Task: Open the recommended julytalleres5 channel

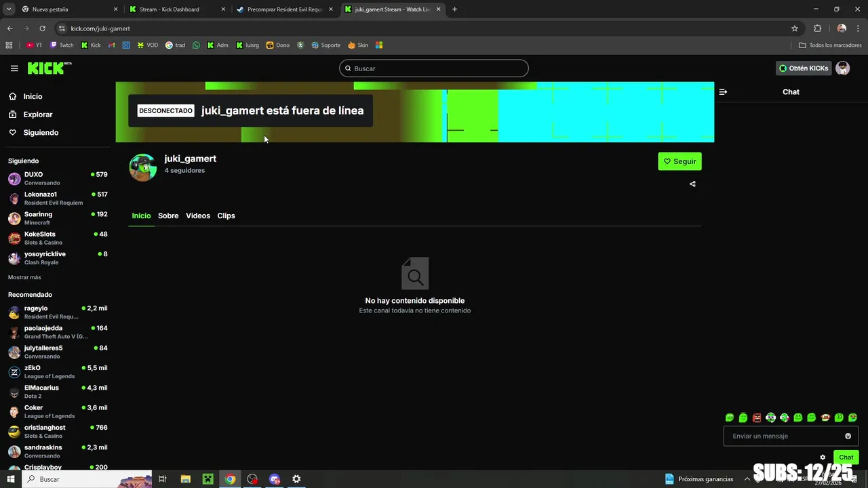Action: pyautogui.click(x=58, y=352)
